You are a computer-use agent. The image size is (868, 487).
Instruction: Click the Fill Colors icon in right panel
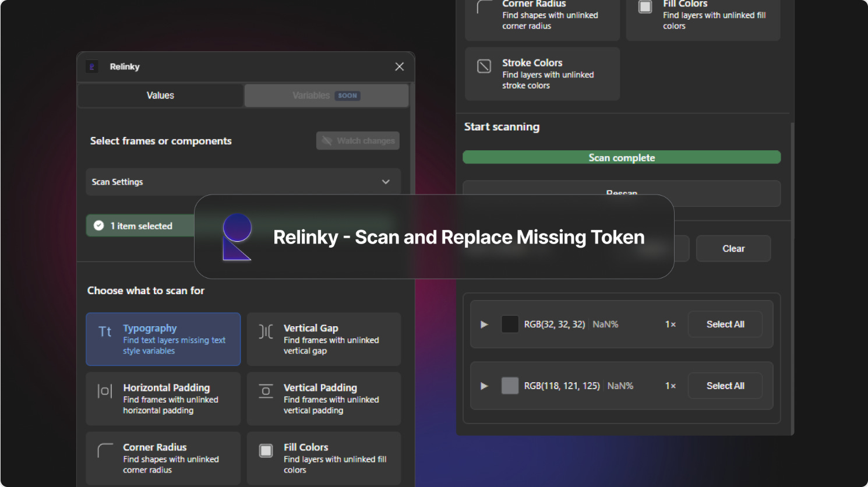click(x=645, y=6)
